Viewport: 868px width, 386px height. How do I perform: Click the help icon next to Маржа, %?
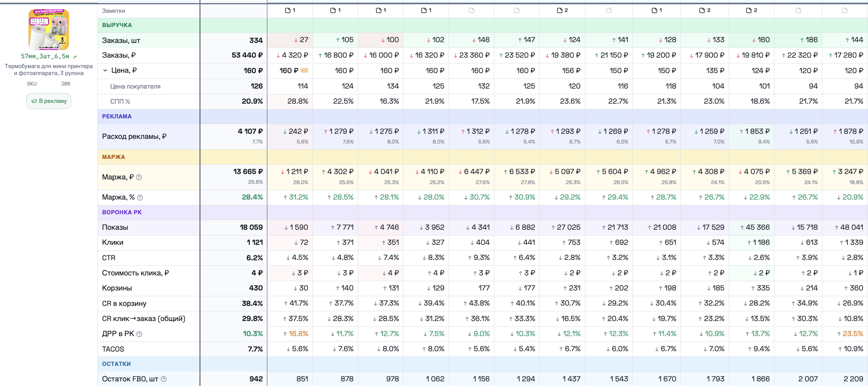(x=140, y=198)
